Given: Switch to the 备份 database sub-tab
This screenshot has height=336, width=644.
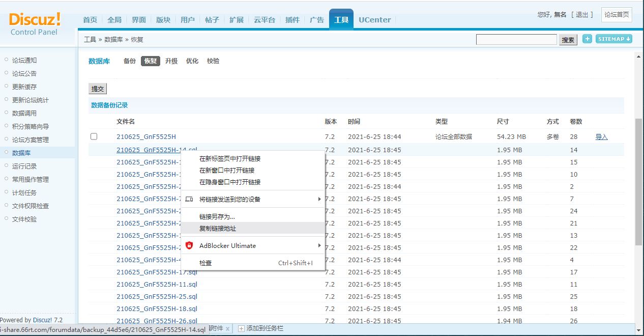Looking at the screenshot, I should coord(130,61).
